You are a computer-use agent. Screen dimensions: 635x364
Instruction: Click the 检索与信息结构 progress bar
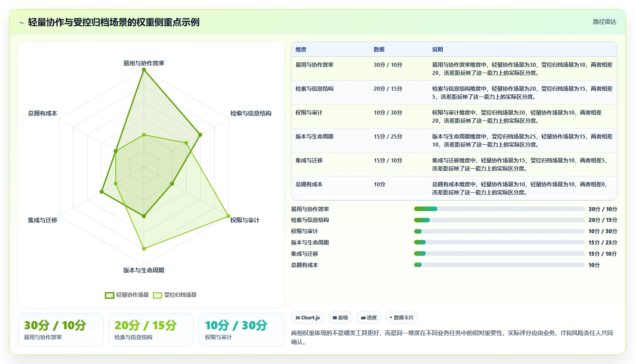click(499, 220)
